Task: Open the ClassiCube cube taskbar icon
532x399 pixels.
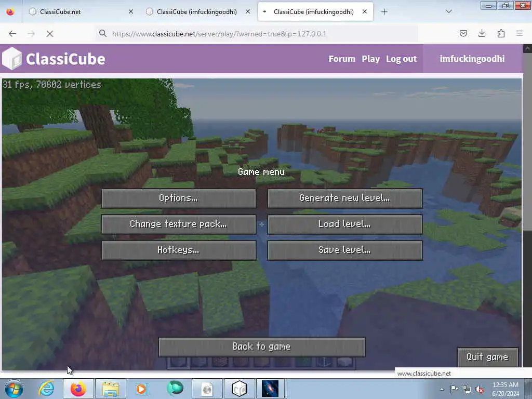Action: 239,389
